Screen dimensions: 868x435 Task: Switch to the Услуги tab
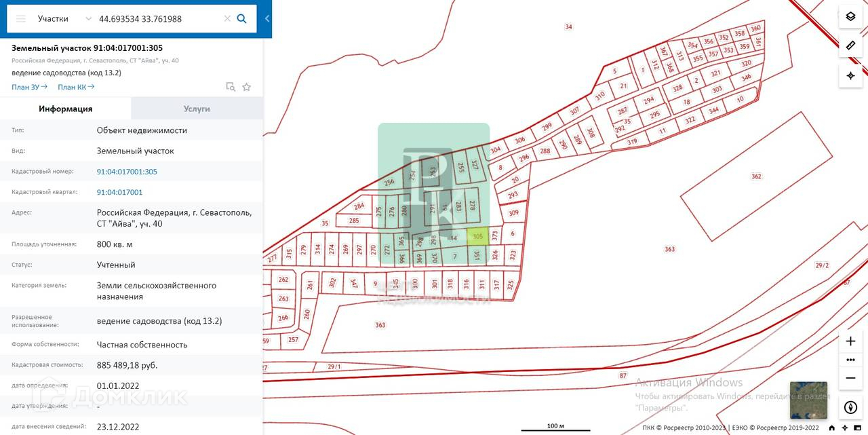[197, 109]
